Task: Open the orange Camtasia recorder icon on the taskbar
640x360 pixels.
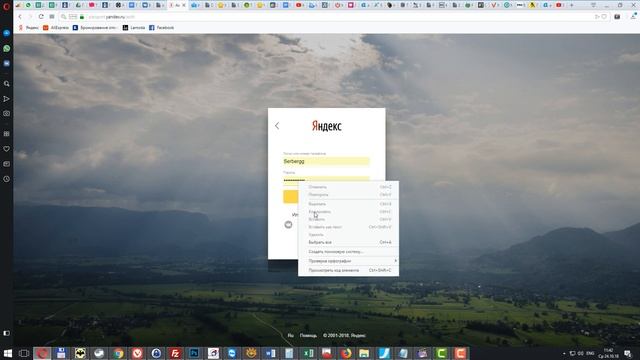Action: click(x=460, y=353)
